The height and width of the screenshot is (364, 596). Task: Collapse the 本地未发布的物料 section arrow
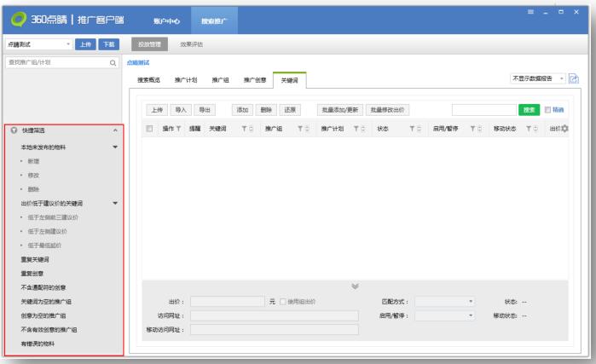click(115, 147)
